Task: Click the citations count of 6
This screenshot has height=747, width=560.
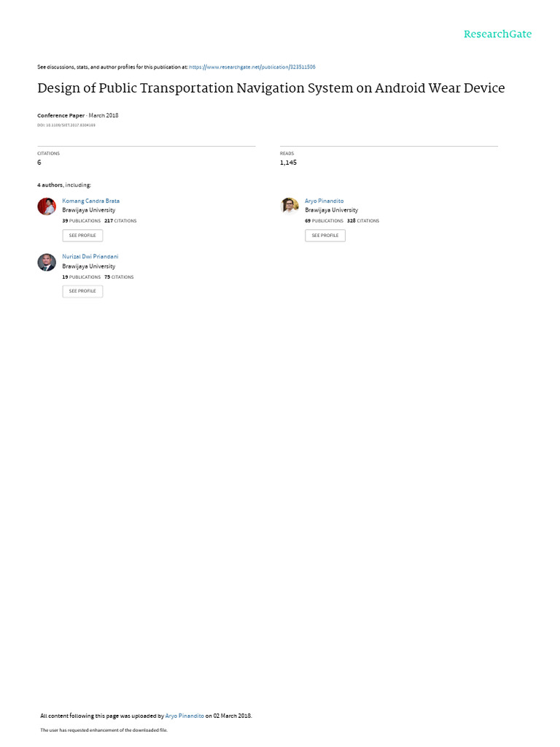Action: point(39,163)
